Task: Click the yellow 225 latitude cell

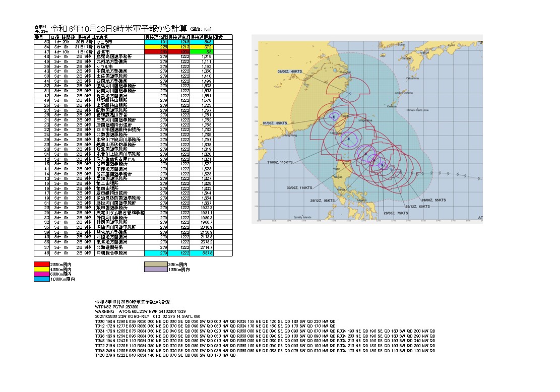Action: click(x=156, y=47)
